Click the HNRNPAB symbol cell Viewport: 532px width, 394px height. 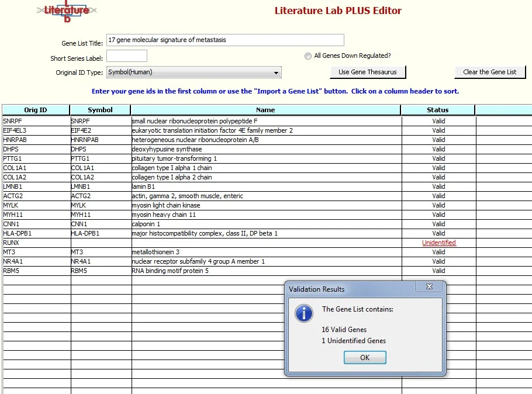(x=101, y=140)
